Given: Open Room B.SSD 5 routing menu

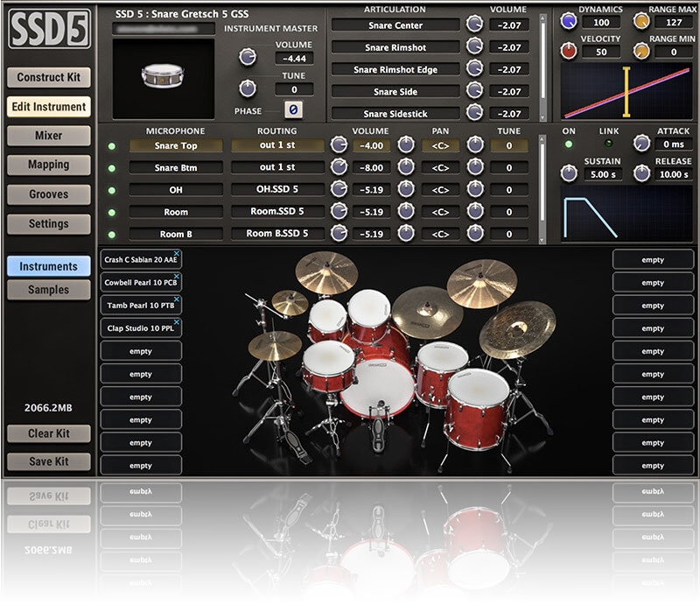Looking at the screenshot, I should [x=278, y=234].
